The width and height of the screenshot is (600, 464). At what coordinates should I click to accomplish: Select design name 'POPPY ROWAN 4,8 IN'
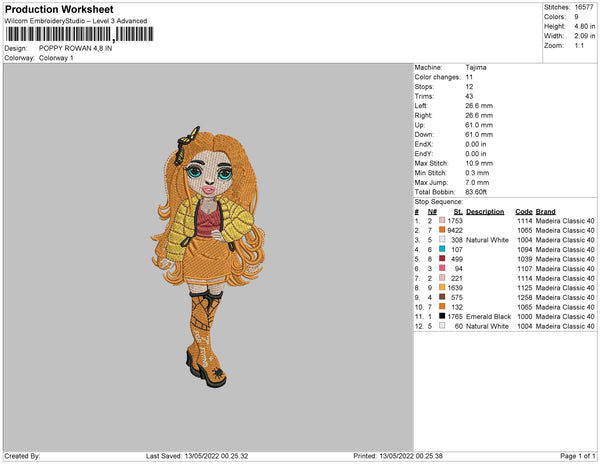[75, 48]
